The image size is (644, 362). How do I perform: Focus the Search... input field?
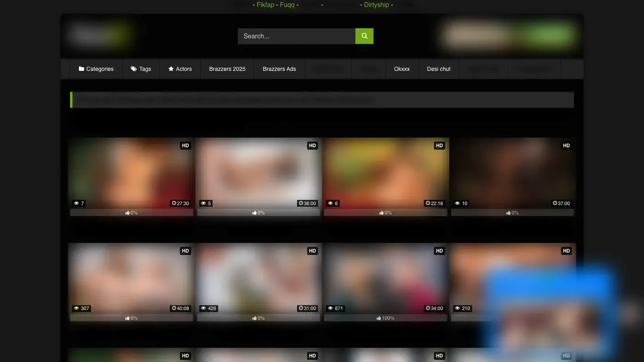(297, 36)
